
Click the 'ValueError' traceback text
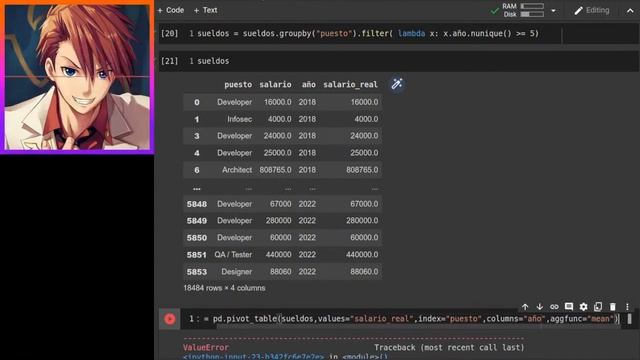coord(206,347)
